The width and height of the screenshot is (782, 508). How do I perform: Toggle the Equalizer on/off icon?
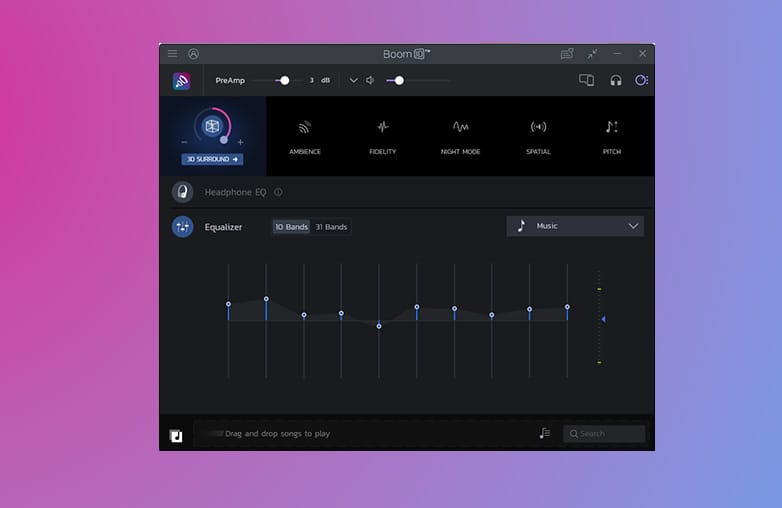(x=183, y=227)
